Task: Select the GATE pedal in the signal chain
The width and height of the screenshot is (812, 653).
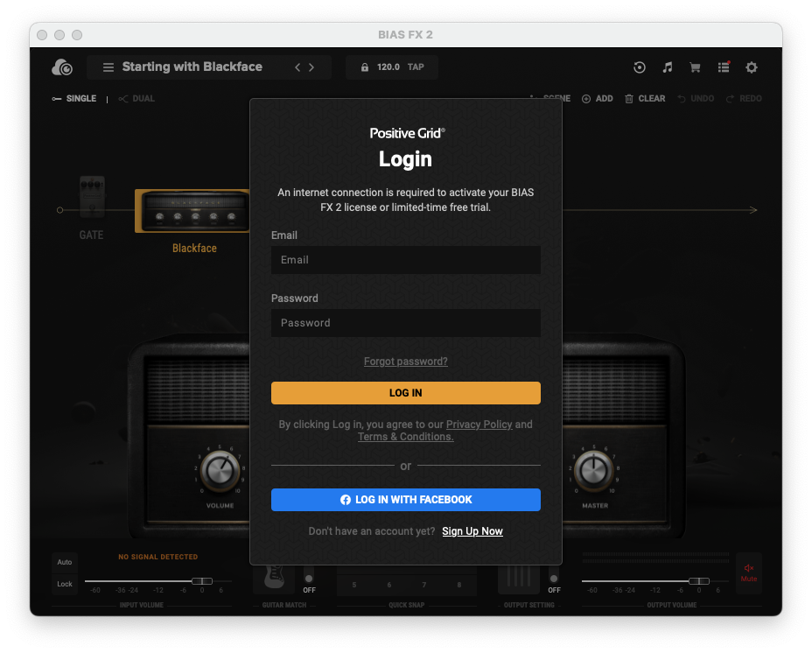Action: tap(92, 198)
